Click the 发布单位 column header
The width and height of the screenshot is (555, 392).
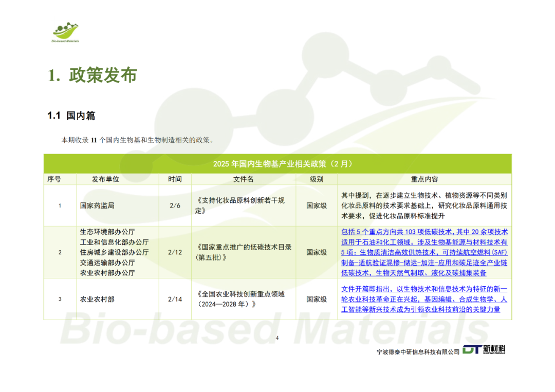[x=105, y=179]
